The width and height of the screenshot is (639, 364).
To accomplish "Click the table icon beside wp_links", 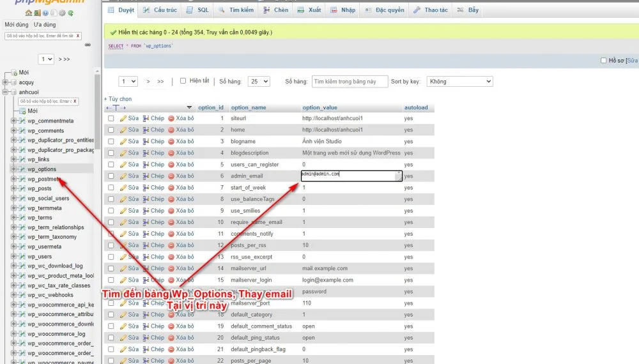I will pos(22,159).
